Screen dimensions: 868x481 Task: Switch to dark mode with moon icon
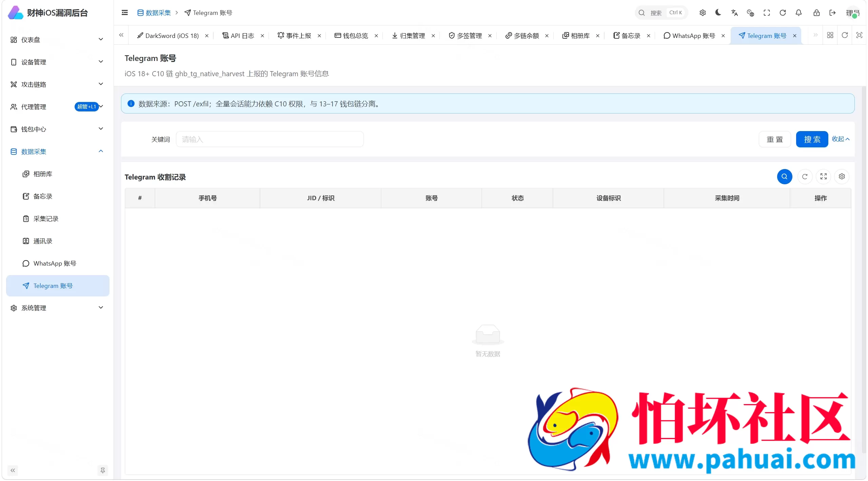point(718,13)
